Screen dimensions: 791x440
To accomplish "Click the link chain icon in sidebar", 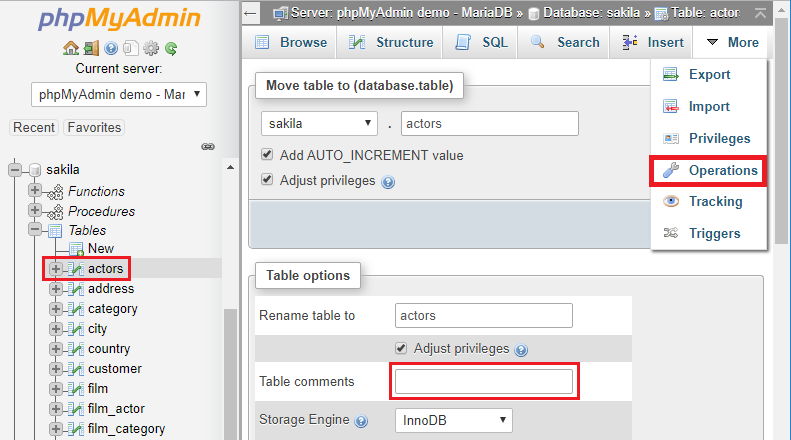I will click(x=208, y=146).
